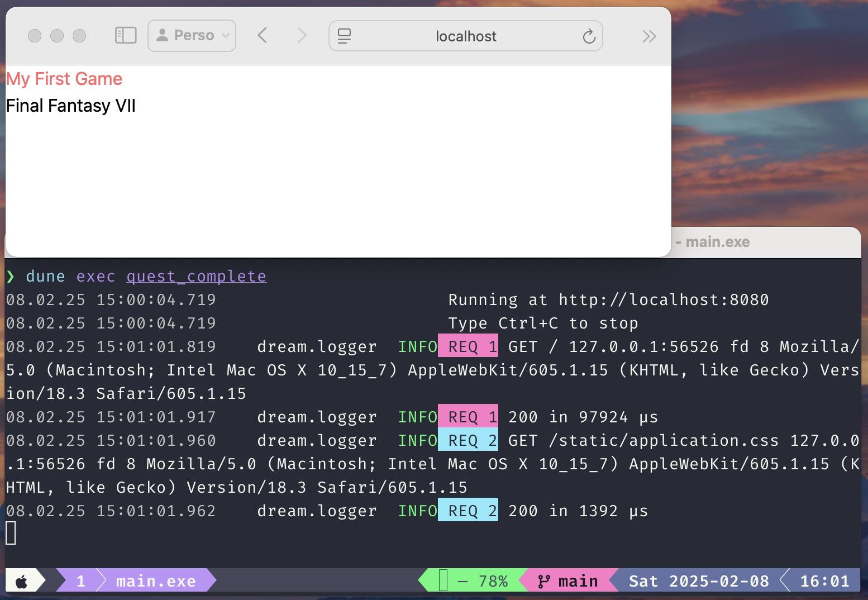Click the git branch icon beside main
This screenshot has width=868, height=600.
pyautogui.click(x=543, y=582)
